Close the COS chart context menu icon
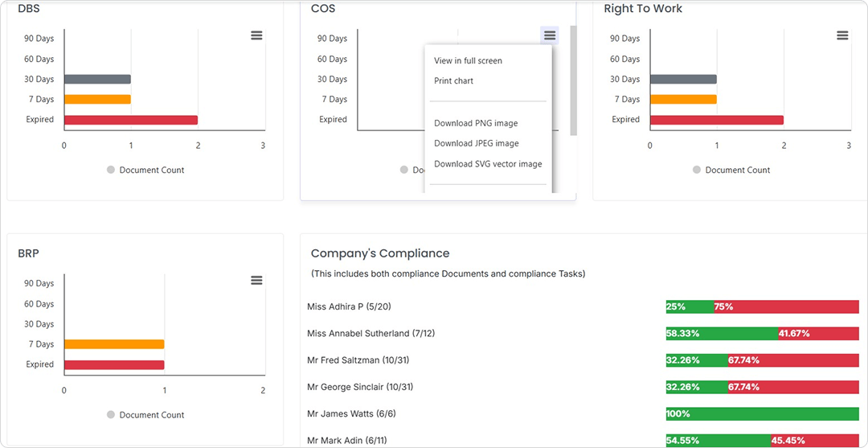This screenshot has width=868, height=448. [550, 35]
